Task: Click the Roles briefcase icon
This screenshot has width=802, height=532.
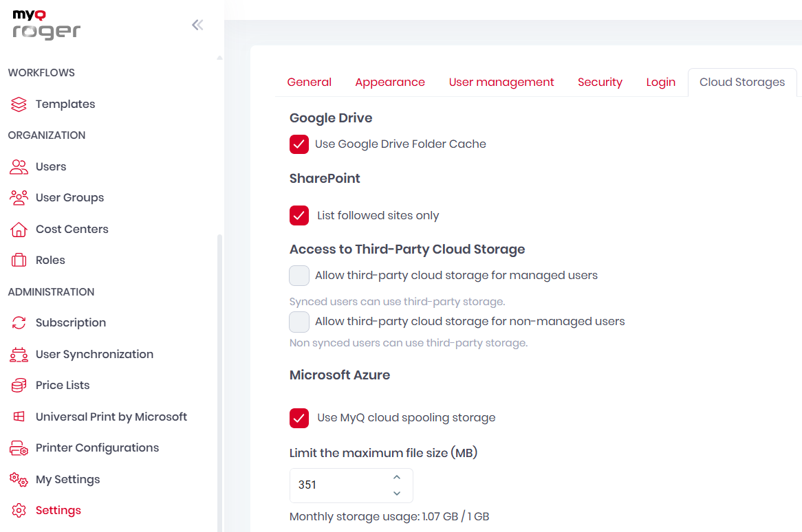Action: (19, 260)
